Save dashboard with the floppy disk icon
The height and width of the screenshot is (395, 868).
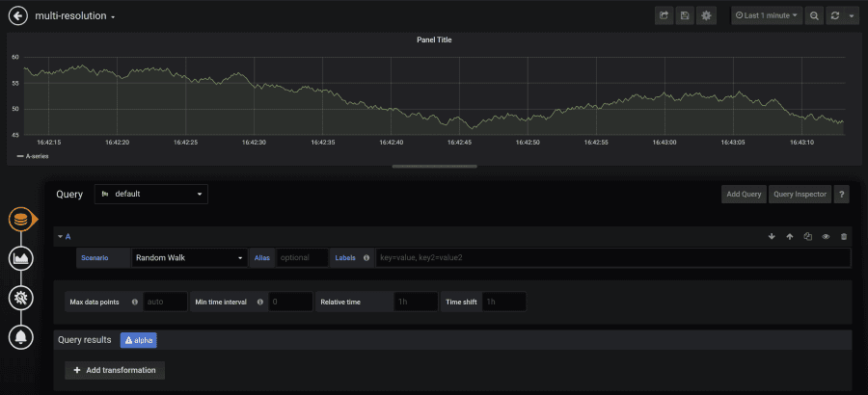(x=685, y=16)
